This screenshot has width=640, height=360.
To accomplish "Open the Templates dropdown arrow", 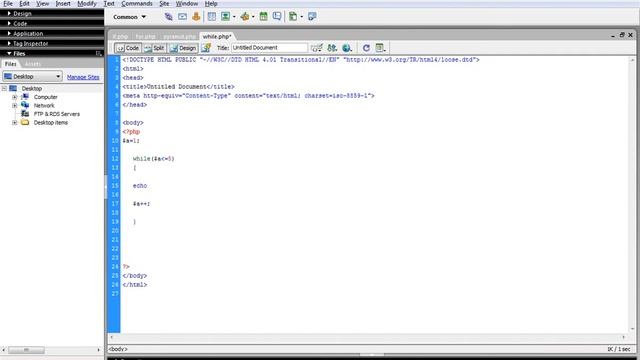I will (302, 17).
